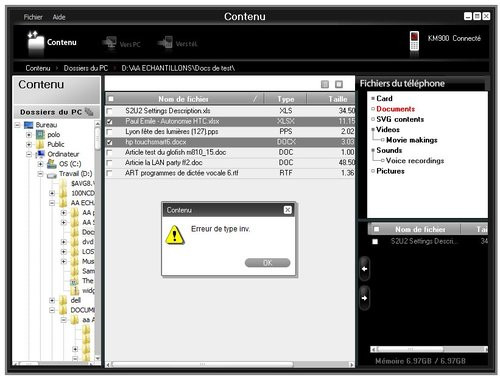Click the dell folder icon
Viewport: 500px width, 380px height.
pyautogui.click(x=63, y=300)
